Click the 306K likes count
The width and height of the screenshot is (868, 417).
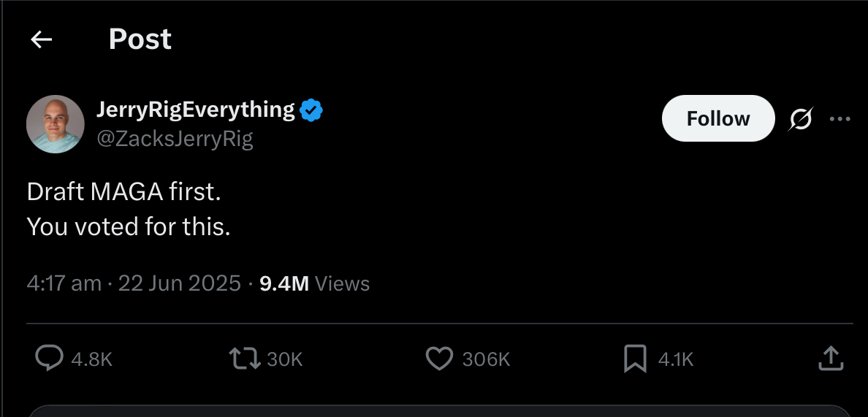(485, 360)
